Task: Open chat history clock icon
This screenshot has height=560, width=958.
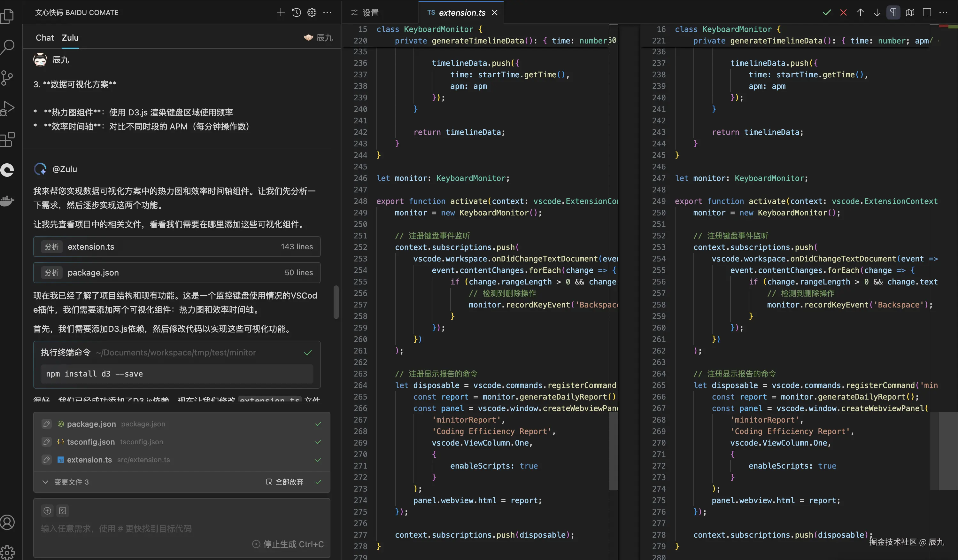Action: pos(296,12)
